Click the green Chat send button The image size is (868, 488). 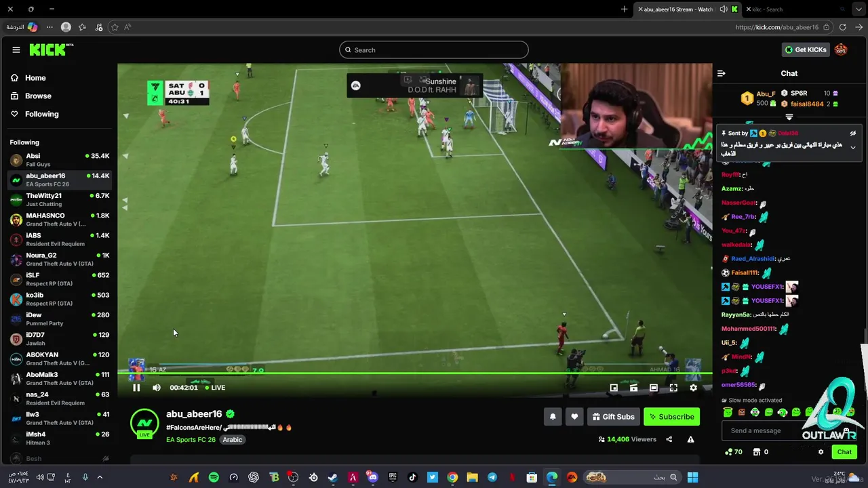pos(844,451)
